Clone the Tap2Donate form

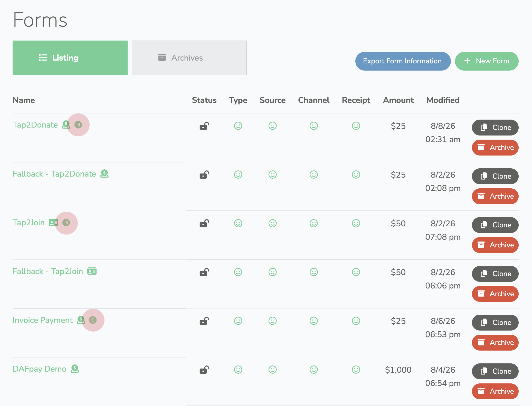(495, 128)
